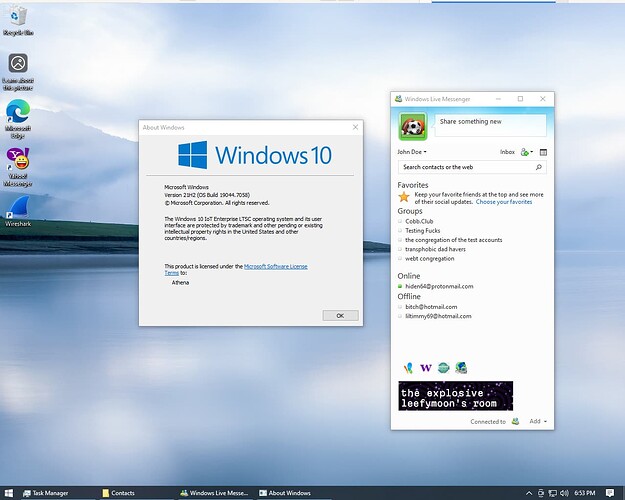Select offline contact liltimmy69@hotmail.com
This screenshot has height=500, width=625.
coord(438,316)
